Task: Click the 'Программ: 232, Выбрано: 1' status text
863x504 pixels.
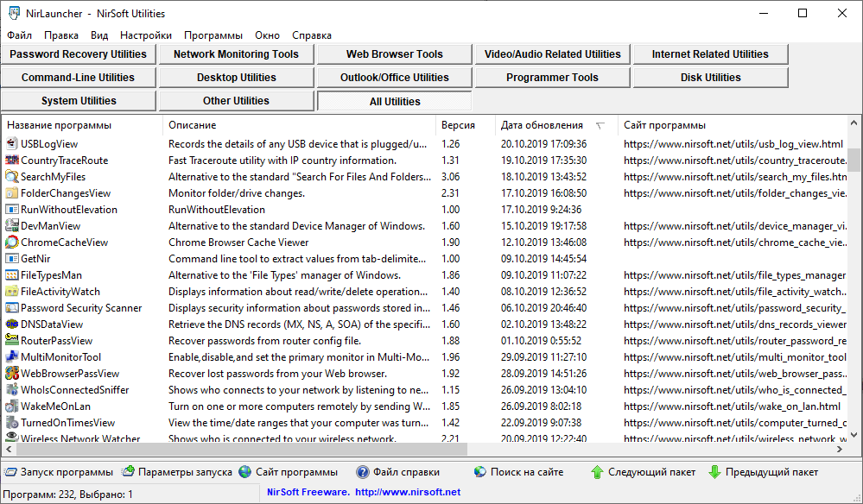Action: [x=67, y=495]
